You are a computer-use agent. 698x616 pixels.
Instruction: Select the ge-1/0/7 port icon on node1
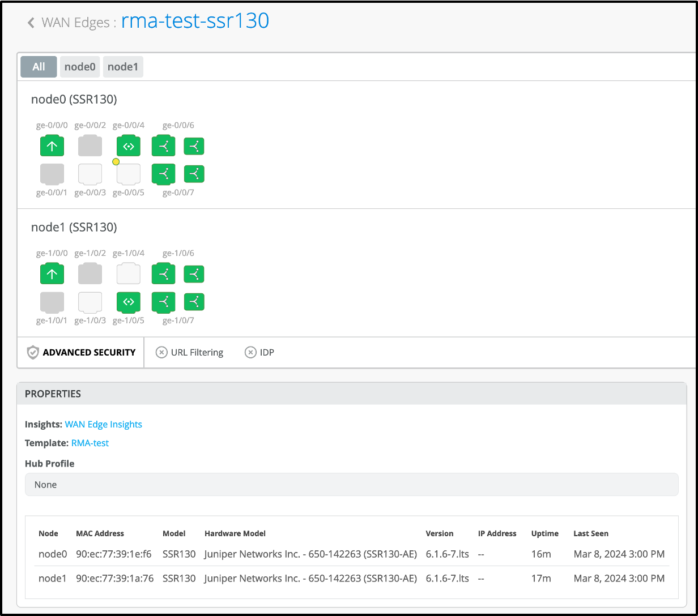pyautogui.click(x=163, y=302)
